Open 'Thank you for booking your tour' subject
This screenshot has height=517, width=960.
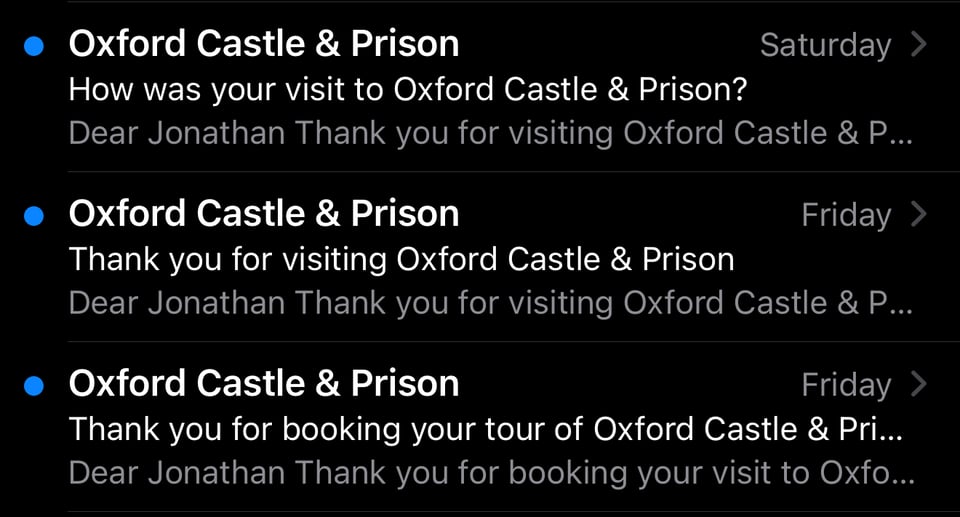[485, 430]
